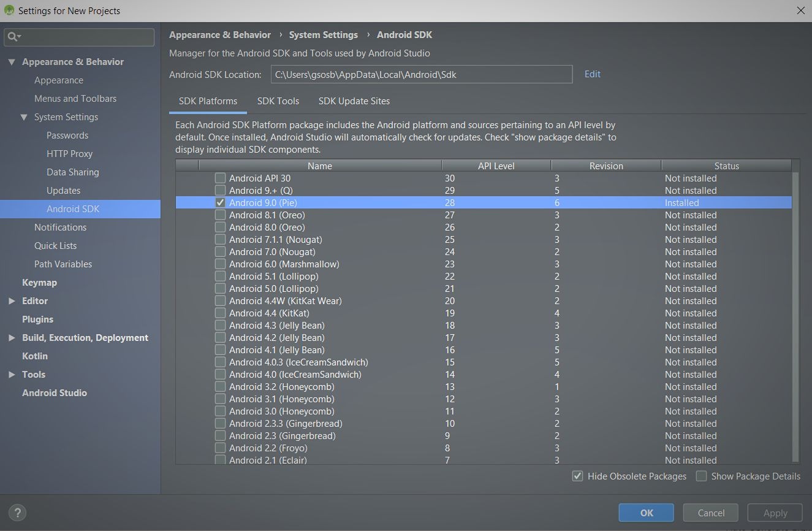
Task: Sort table by API Level column header
Action: coord(496,166)
